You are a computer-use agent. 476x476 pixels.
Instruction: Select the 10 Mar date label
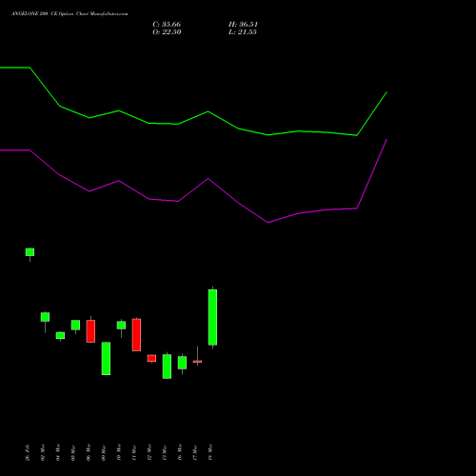tap(119, 452)
